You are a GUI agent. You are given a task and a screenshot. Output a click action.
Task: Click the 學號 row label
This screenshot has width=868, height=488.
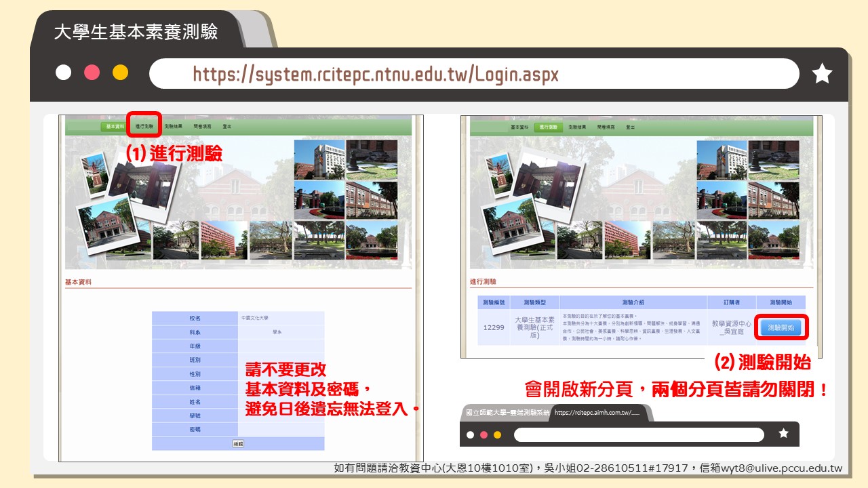pyautogui.click(x=195, y=415)
